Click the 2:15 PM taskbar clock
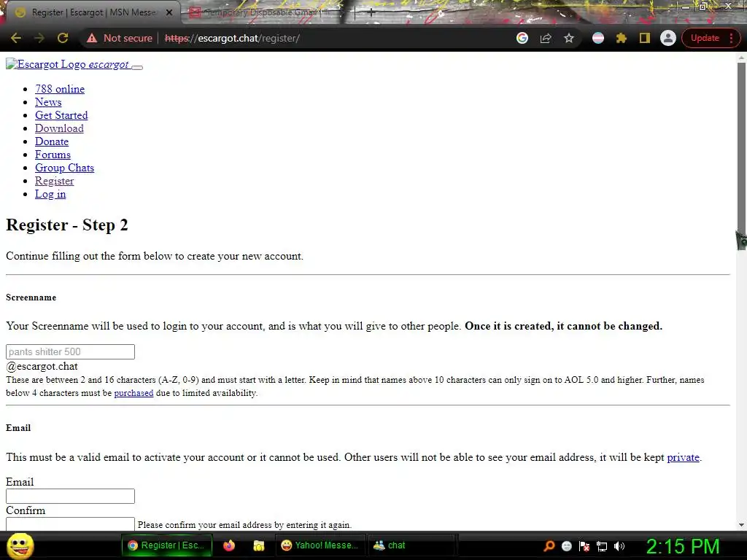747x560 pixels. pyautogui.click(x=682, y=545)
